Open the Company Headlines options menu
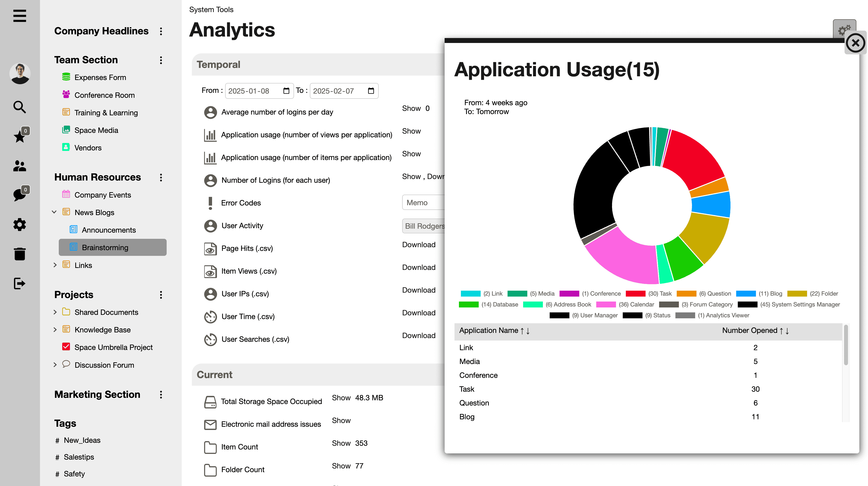This screenshot has height=486, width=868. tap(161, 31)
